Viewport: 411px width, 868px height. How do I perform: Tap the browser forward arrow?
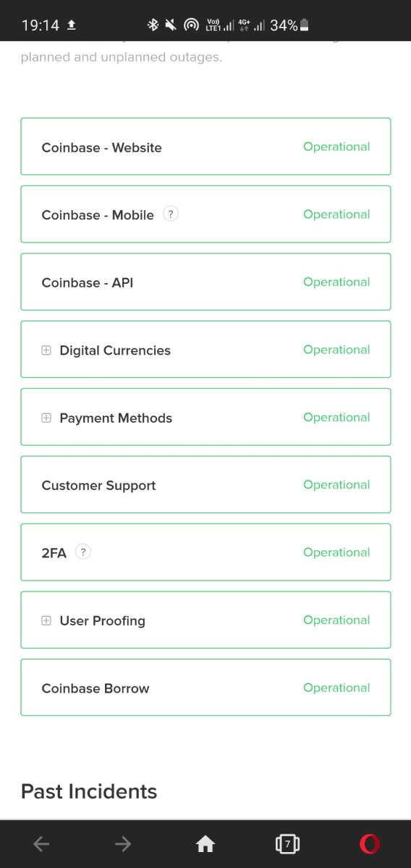click(x=123, y=843)
